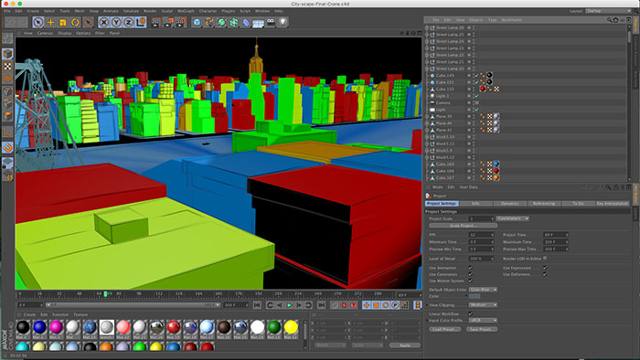
Task: Open the Mode menu in Attribute Manager
Action: tap(438, 187)
